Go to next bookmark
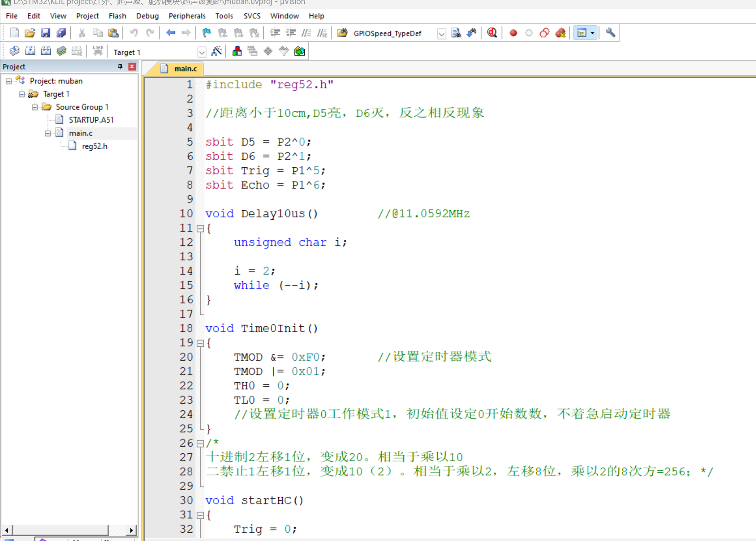756x541 pixels. 238,33
